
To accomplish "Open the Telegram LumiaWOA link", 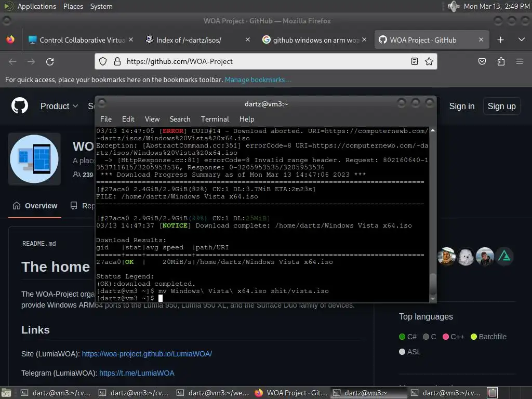I will point(137,373).
